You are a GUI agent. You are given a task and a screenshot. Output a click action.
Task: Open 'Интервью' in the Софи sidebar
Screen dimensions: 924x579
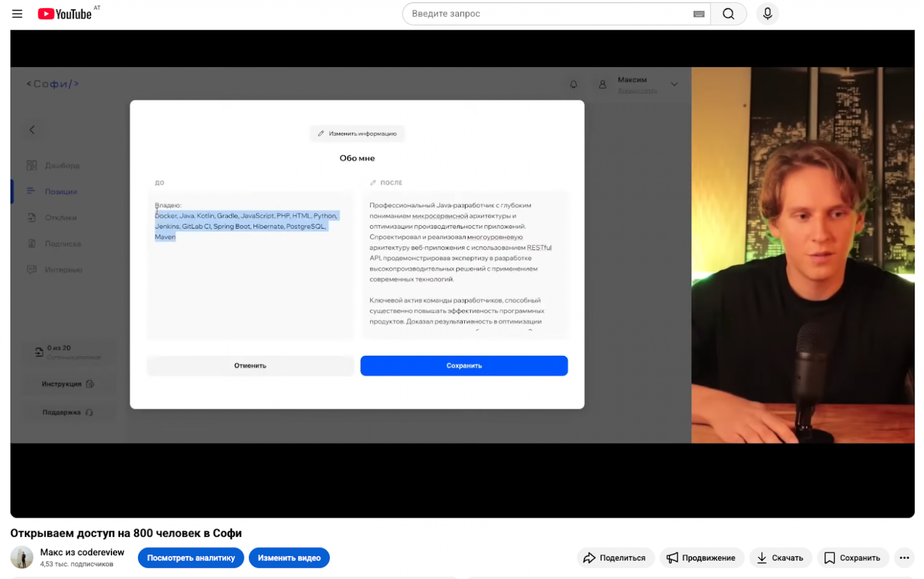54,270
